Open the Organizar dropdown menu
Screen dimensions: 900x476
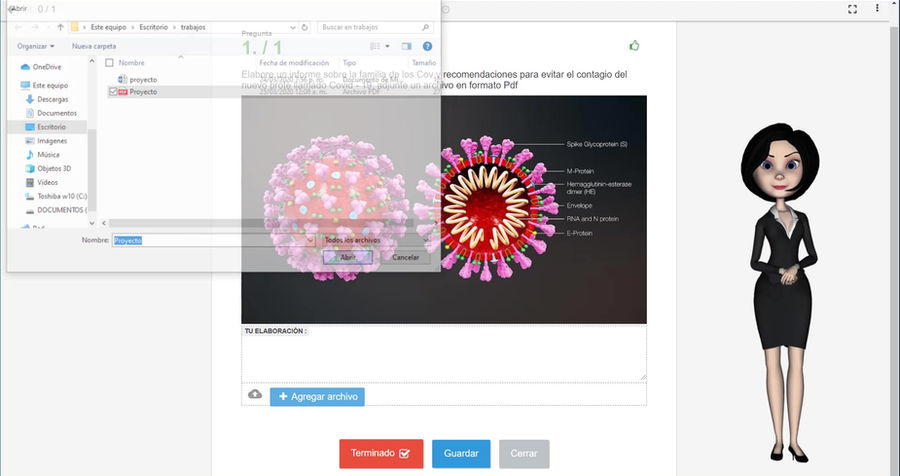[x=36, y=46]
